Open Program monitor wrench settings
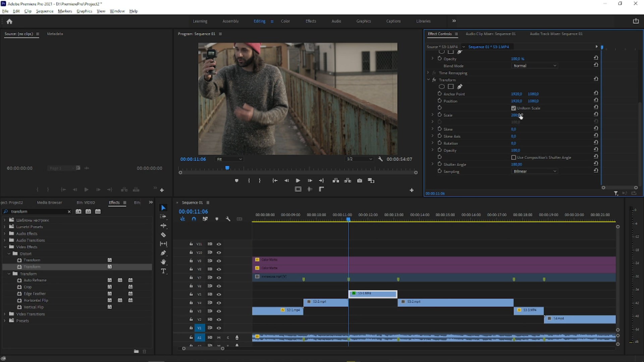 (x=380, y=159)
